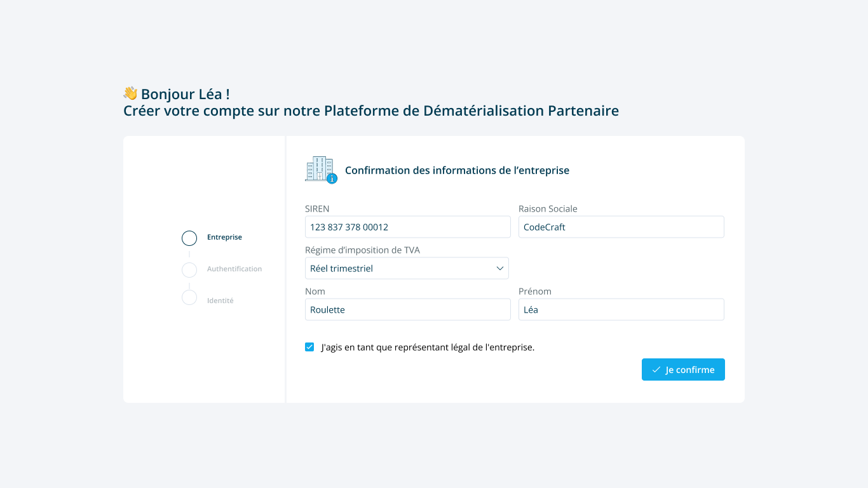Click the Raison Sociale field containing CodeCraft
Viewport: 868px width, 488px height.
click(621, 227)
